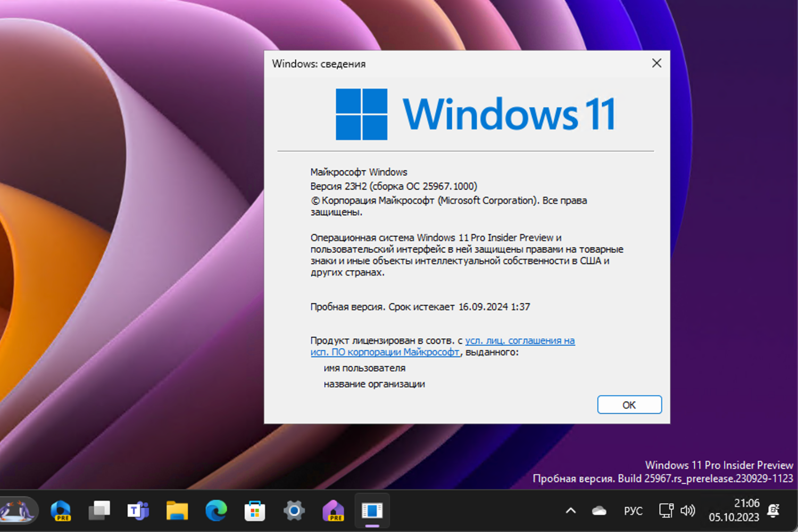
Task: Launch File Explorer
Action: point(177,510)
